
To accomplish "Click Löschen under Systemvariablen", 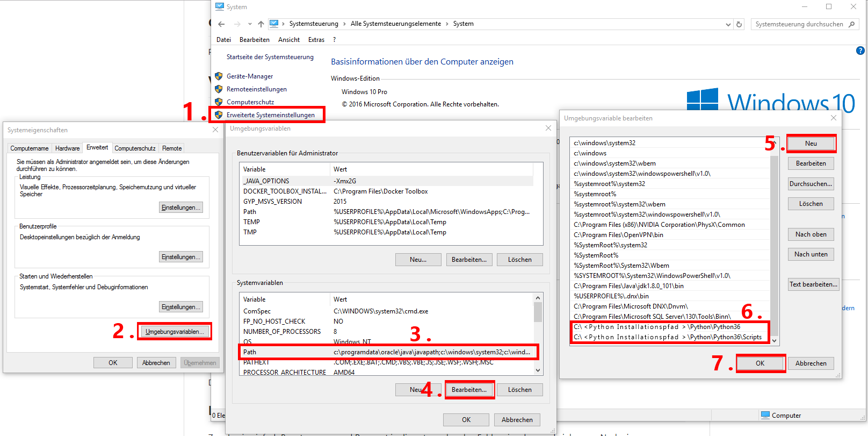I will coord(520,390).
